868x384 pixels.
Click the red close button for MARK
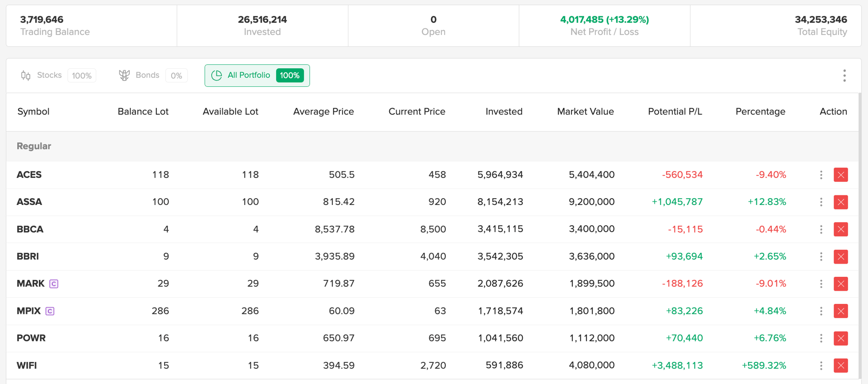[841, 284]
